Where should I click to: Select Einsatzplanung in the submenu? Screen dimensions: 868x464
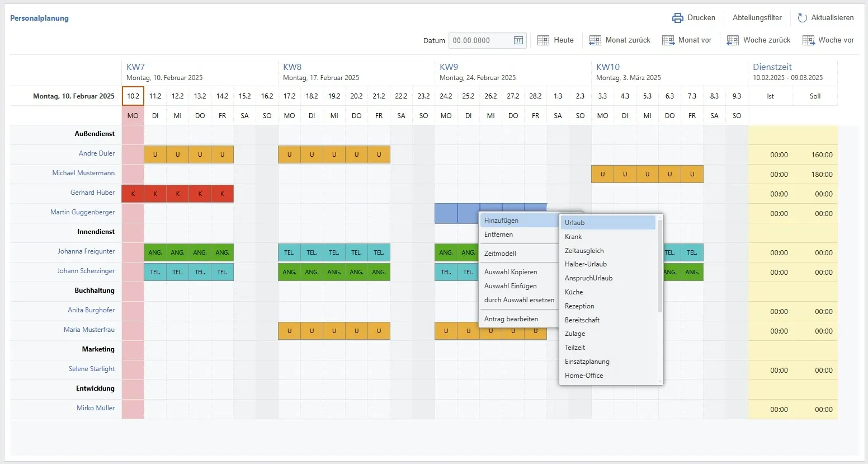tap(608, 362)
